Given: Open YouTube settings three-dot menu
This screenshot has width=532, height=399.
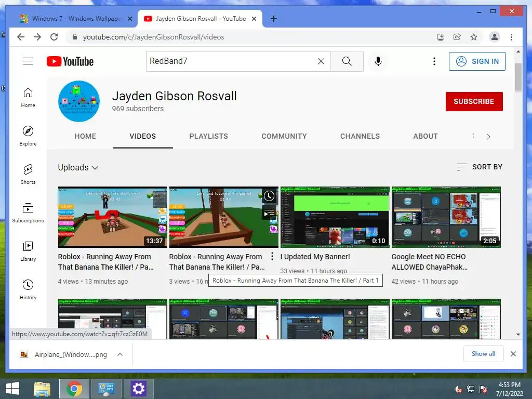Looking at the screenshot, I should (434, 61).
